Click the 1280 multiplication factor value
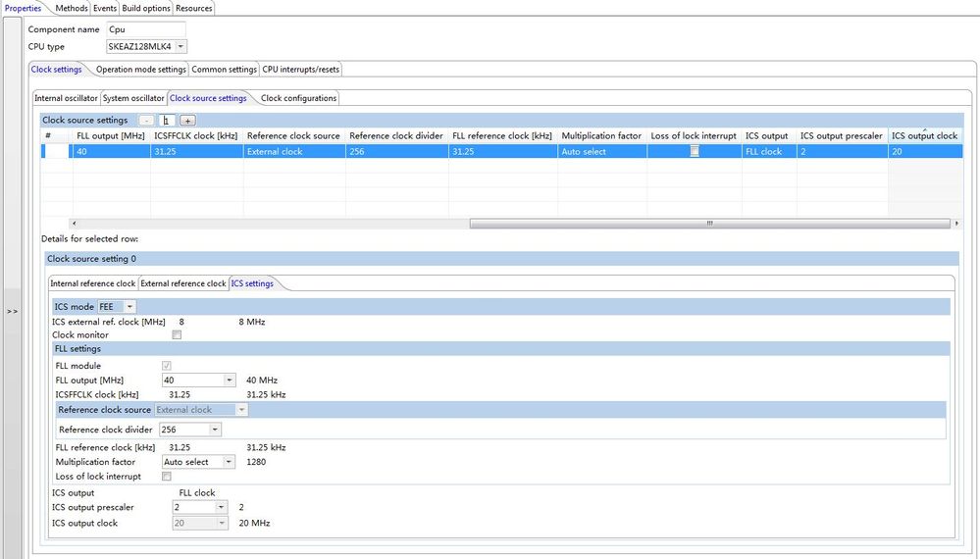 (256, 462)
